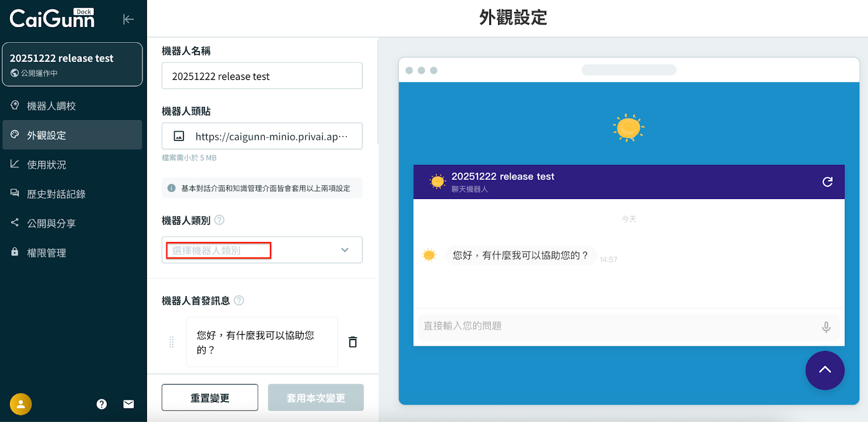Go to 使用狀況 page
868x422 pixels.
[47, 164]
